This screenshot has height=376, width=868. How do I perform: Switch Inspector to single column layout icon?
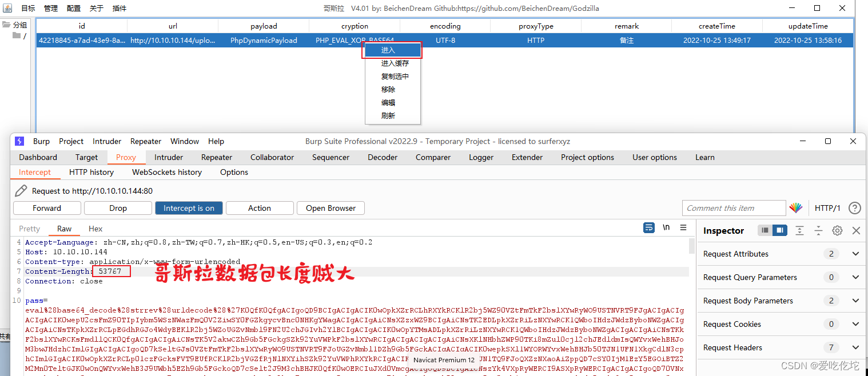[x=765, y=230]
